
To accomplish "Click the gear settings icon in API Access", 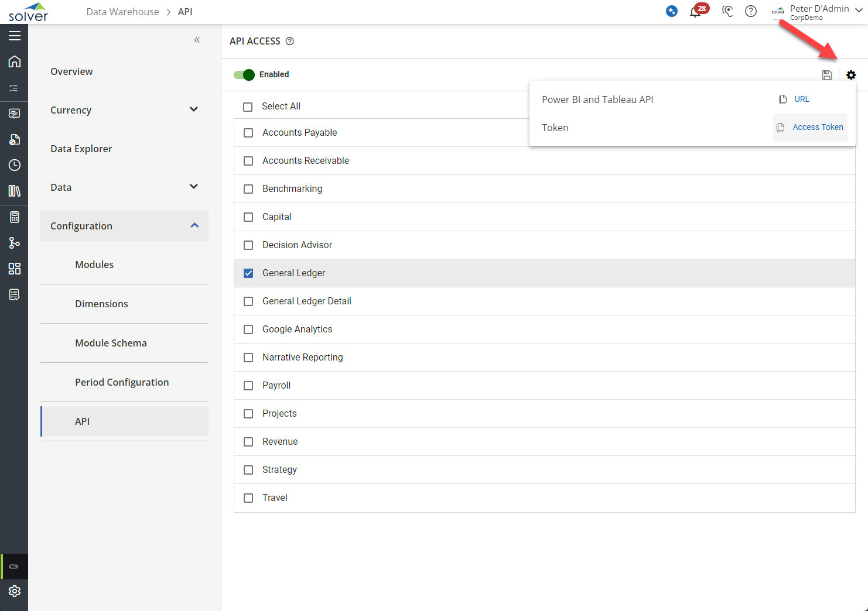I will coord(851,75).
